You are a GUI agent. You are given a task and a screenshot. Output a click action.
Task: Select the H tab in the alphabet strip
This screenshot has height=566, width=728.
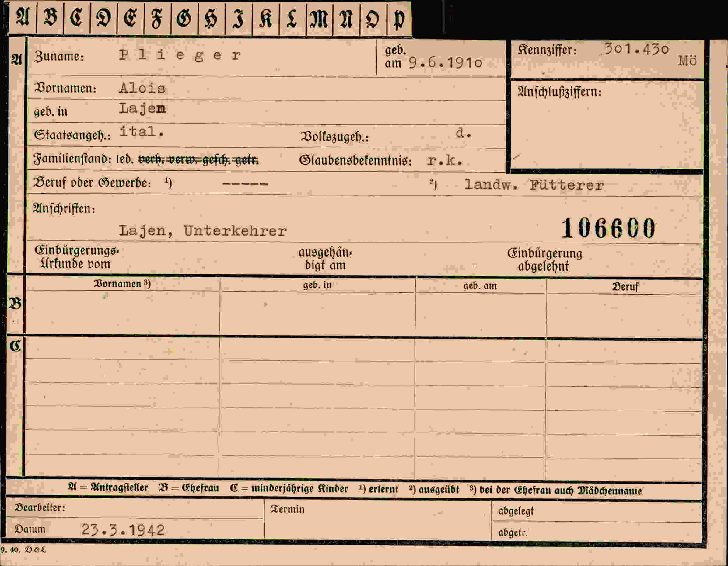pyautogui.click(x=212, y=18)
